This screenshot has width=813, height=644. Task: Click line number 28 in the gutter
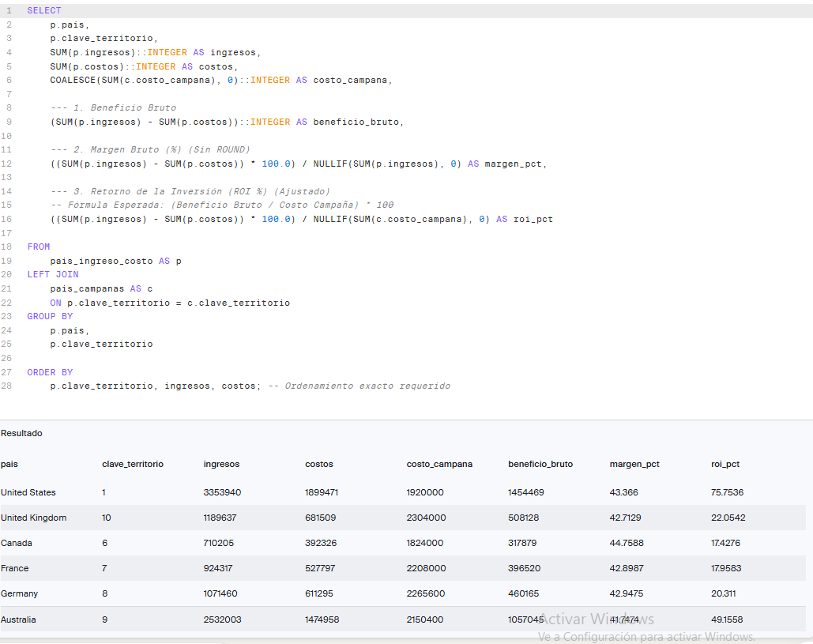[x=7, y=386]
